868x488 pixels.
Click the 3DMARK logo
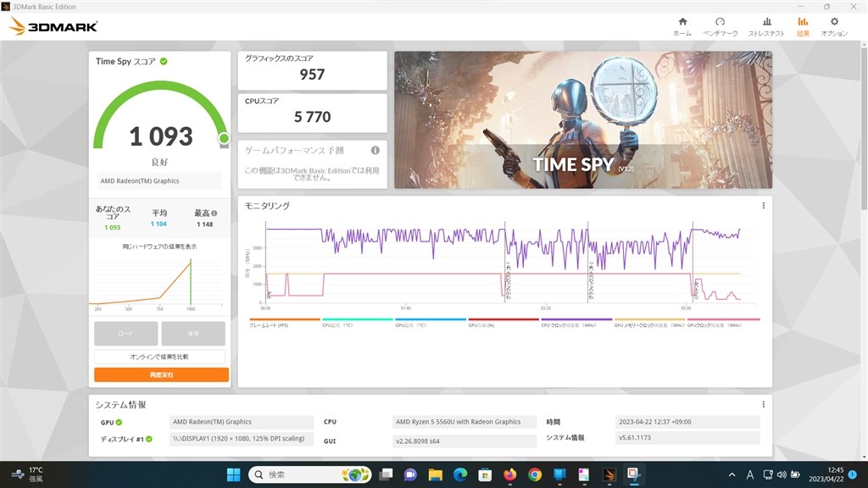[53, 26]
